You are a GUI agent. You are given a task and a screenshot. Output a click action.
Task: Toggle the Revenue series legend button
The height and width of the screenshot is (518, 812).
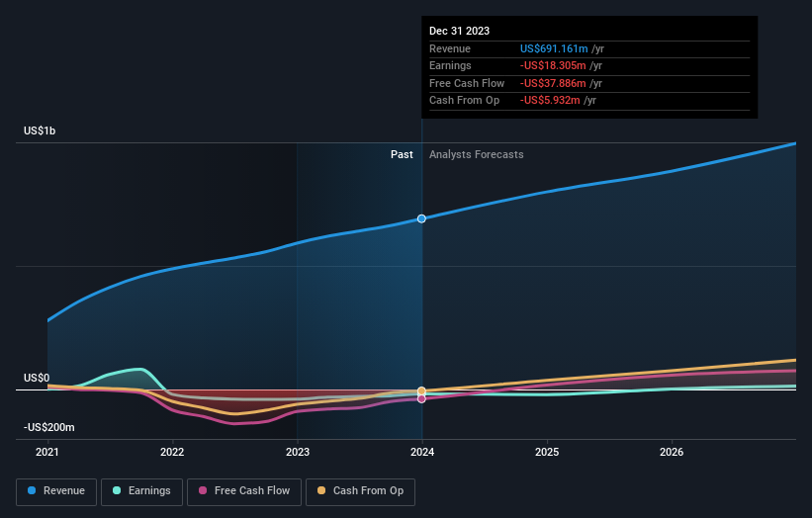56,491
